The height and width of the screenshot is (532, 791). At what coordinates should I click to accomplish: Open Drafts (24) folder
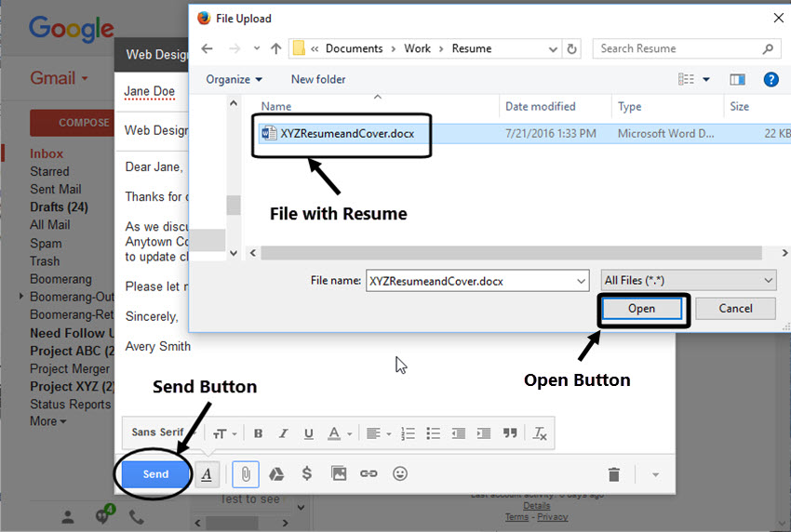[59, 207]
